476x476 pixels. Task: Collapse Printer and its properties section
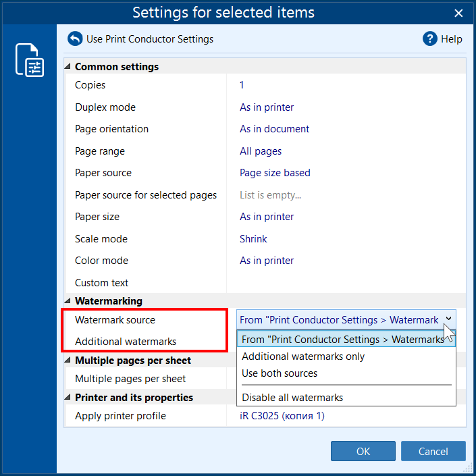(x=68, y=398)
